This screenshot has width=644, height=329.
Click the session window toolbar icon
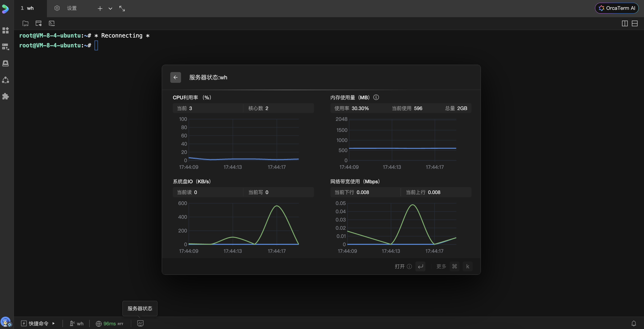pyautogui.click(x=38, y=24)
